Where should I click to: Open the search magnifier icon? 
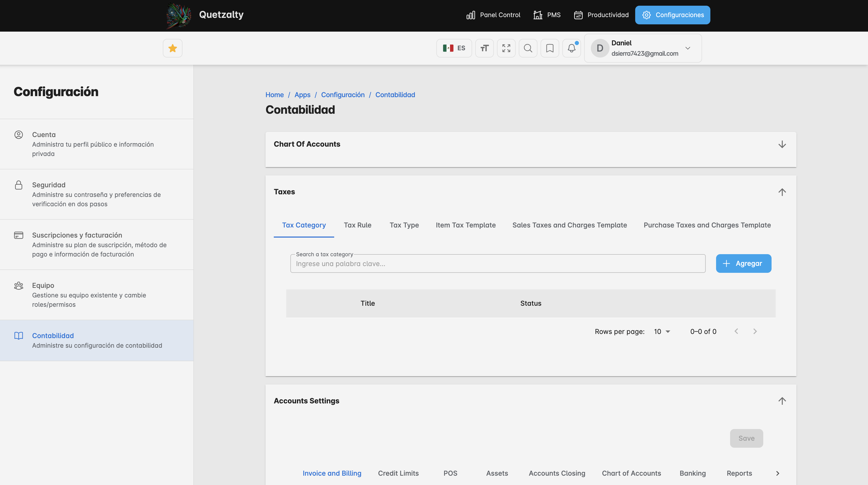point(528,48)
